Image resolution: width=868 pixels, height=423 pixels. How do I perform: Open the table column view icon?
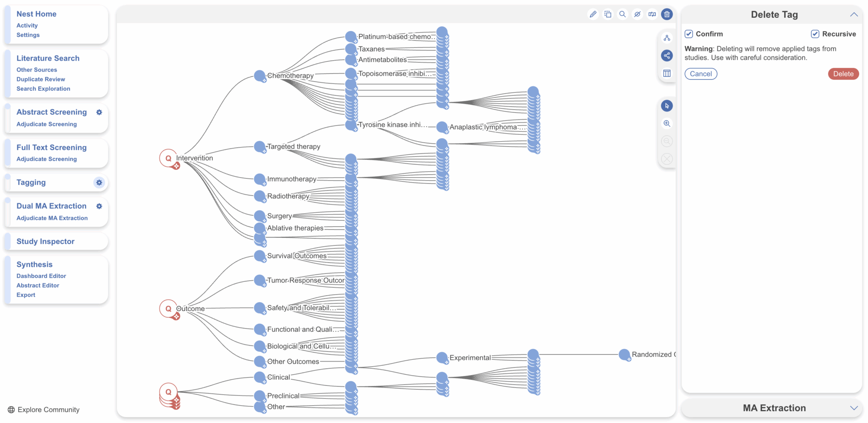667,73
